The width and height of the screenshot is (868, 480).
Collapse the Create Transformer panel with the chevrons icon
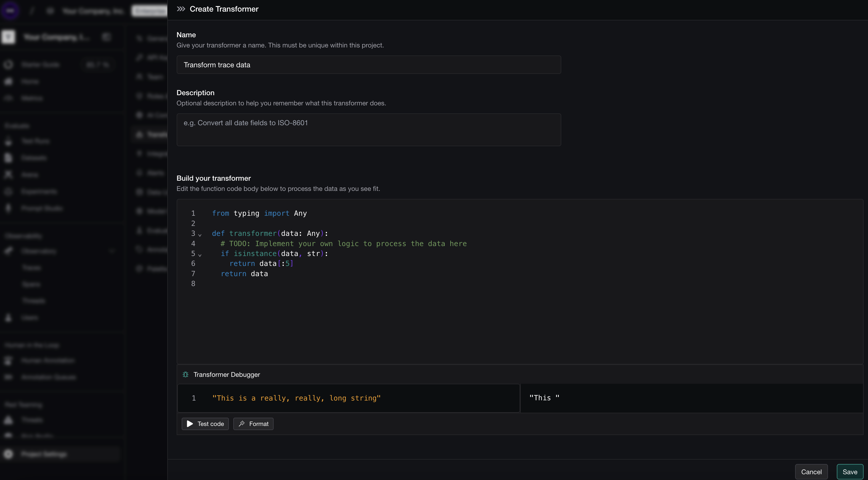click(181, 9)
